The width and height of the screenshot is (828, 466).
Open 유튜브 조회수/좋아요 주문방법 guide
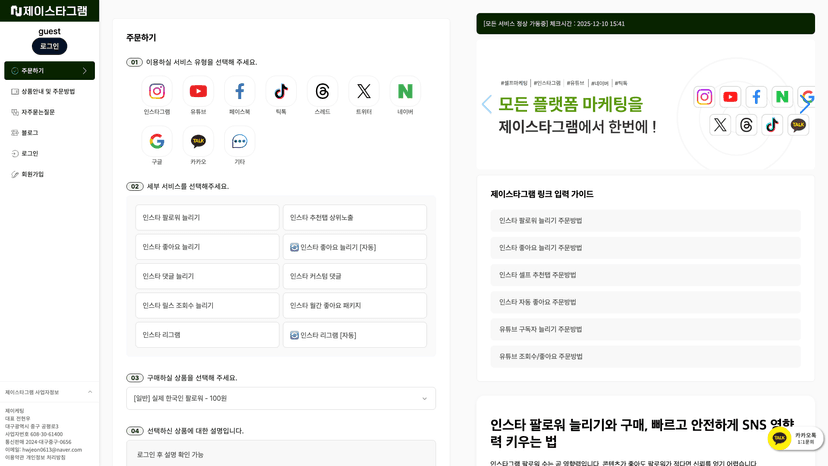tap(645, 357)
